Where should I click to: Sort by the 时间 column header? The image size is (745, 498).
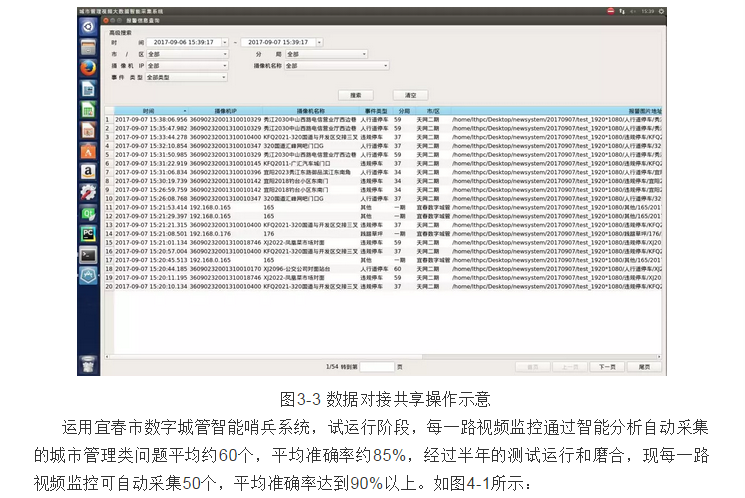(152, 111)
